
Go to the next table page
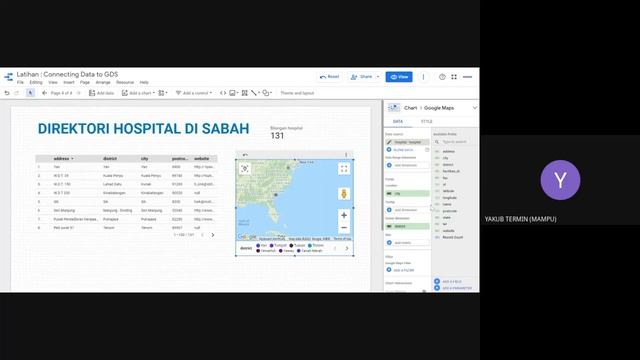[x=213, y=235]
